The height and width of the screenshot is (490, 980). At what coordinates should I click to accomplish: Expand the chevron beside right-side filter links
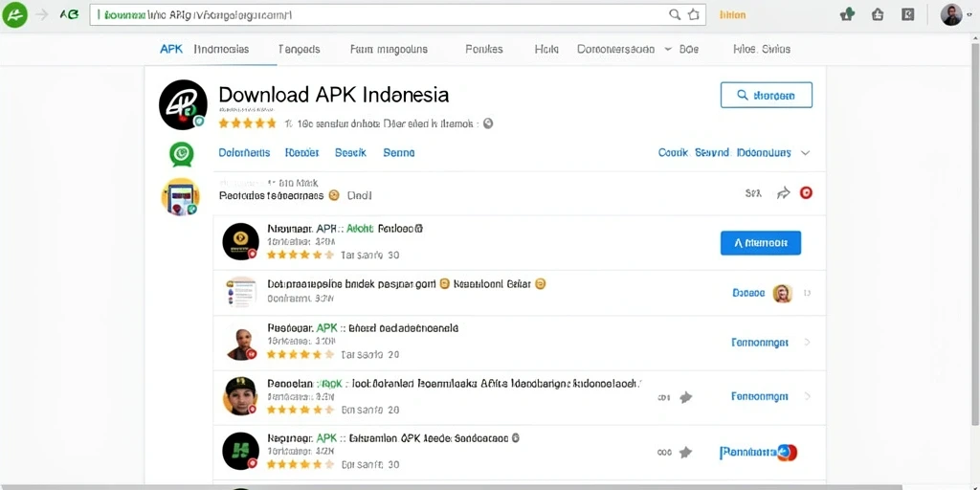(x=806, y=153)
